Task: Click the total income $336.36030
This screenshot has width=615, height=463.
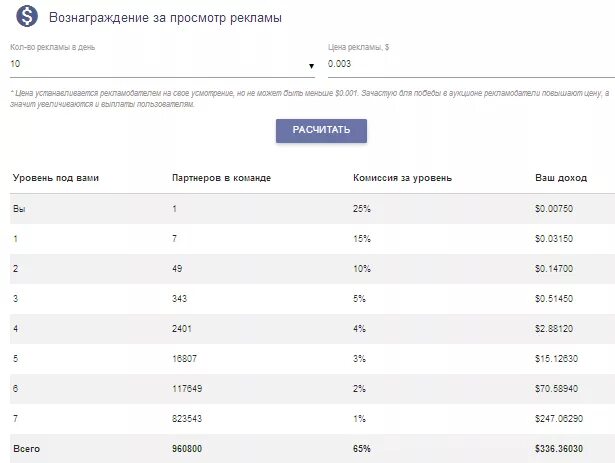Action: [x=559, y=448]
